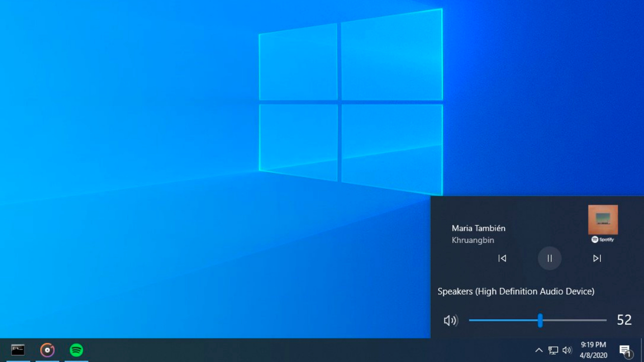Select the Speakers audio device label

516,292
